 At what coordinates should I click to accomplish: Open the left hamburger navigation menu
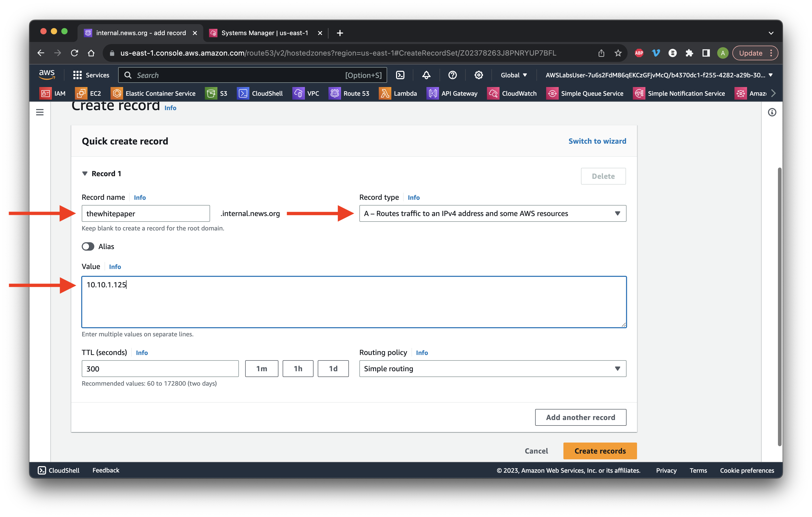(40, 112)
